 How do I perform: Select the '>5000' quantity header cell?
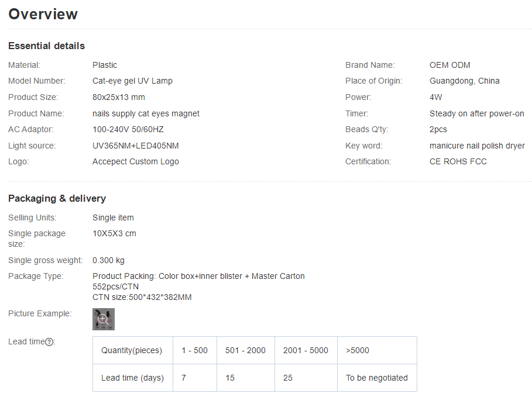click(358, 350)
